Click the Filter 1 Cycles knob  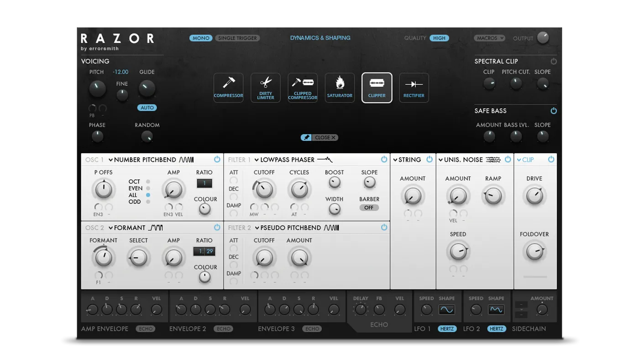pyautogui.click(x=299, y=189)
